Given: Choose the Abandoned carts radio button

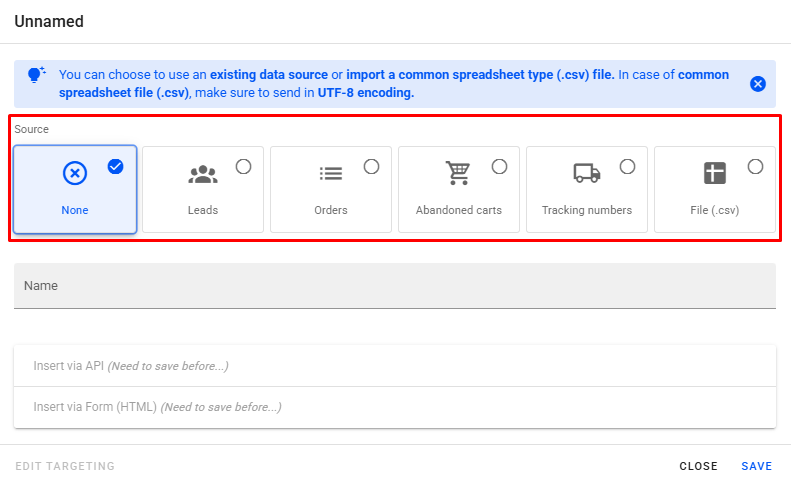Looking at the screenshot, I should 499,167.
